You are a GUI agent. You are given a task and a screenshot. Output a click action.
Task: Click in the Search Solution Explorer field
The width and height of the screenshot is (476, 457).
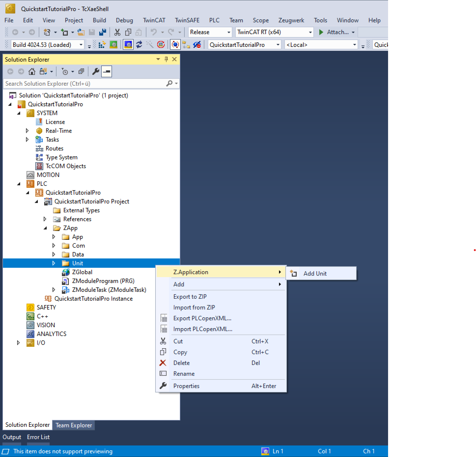click(x=85, y=84)
